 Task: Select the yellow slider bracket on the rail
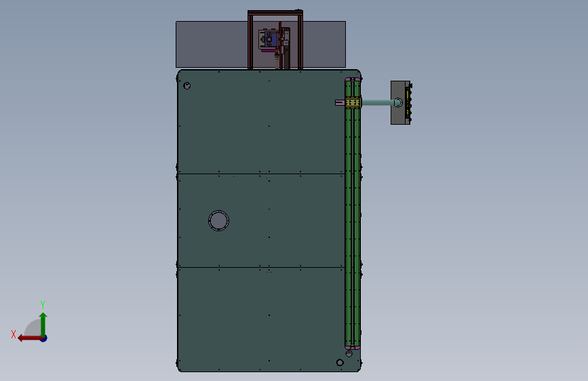pyautogui.click(x=353, y=102)
